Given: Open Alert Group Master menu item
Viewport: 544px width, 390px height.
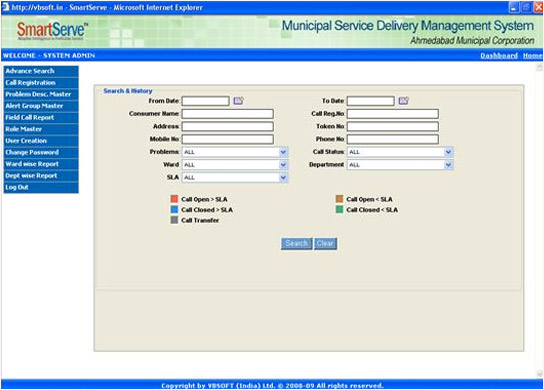Looking at the screenshot, I should point(41,106).
